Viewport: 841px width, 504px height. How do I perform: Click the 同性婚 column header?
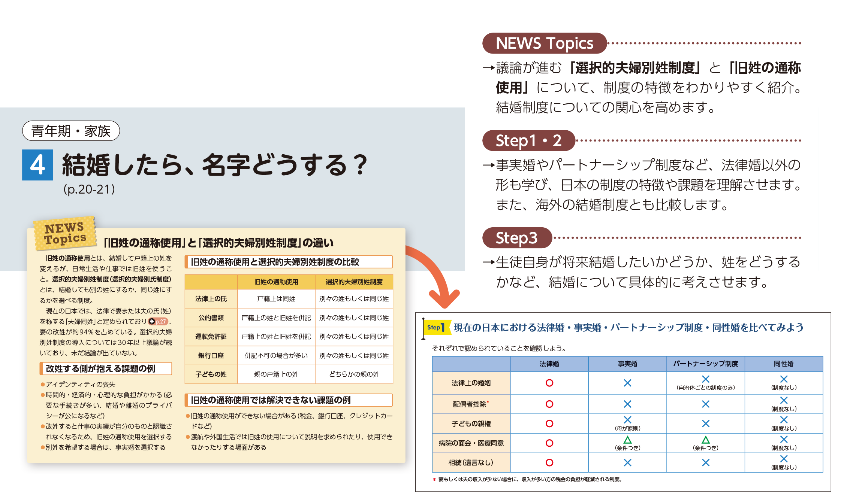pyautogui.click(x=784, y=364)
